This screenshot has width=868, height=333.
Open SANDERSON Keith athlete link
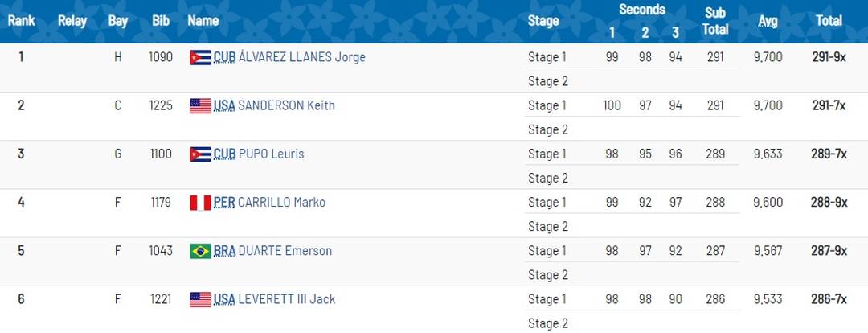point(286,105)
